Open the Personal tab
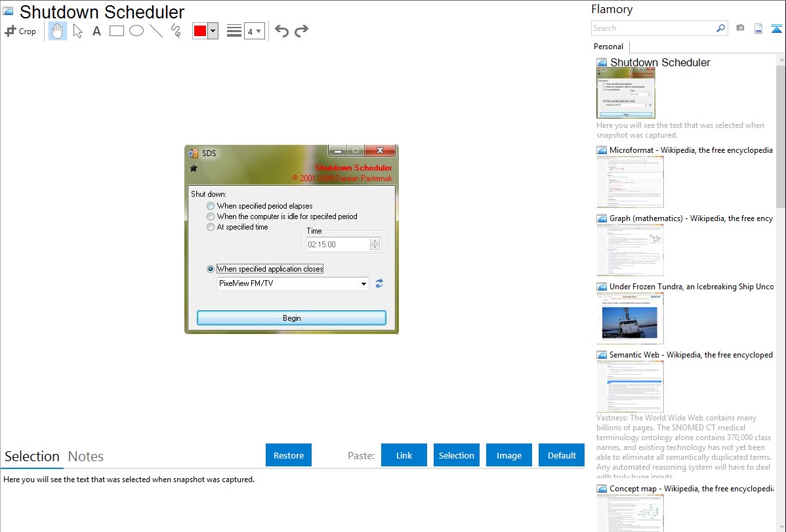Viewport: 786px width, 532px height. 609,47
